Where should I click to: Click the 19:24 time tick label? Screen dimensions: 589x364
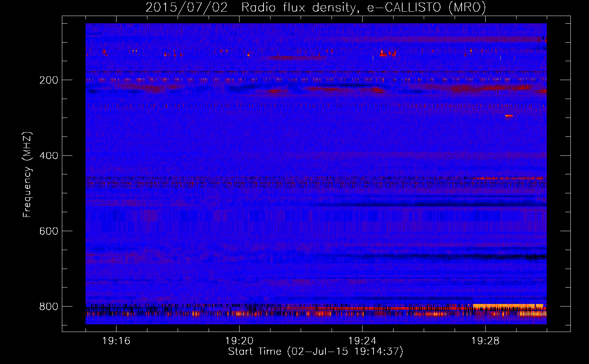tap(362, 341)
